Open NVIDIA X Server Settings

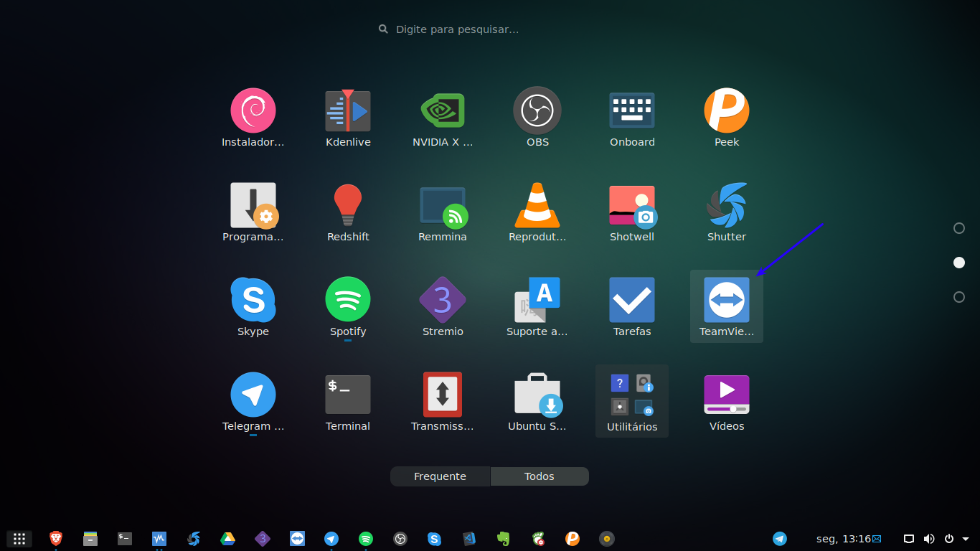[443, 118]
